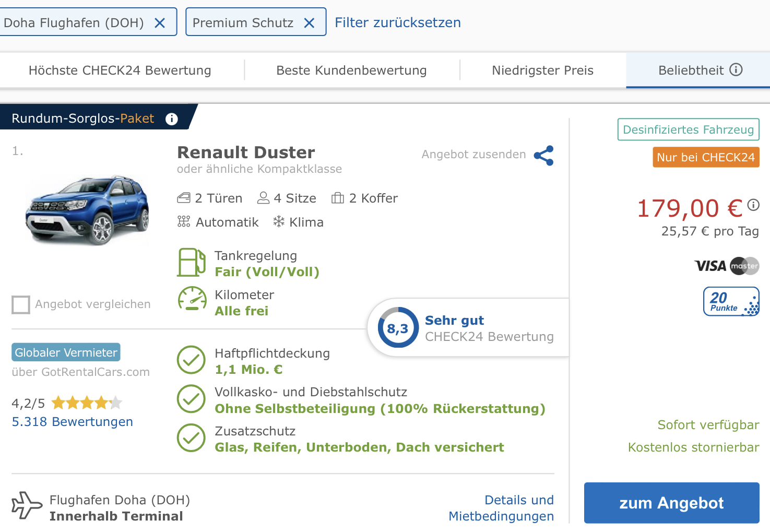Select the Niedrigster Preis sorting tab
The height and width of the screenshot is (532, 770).
coord(542,70)
